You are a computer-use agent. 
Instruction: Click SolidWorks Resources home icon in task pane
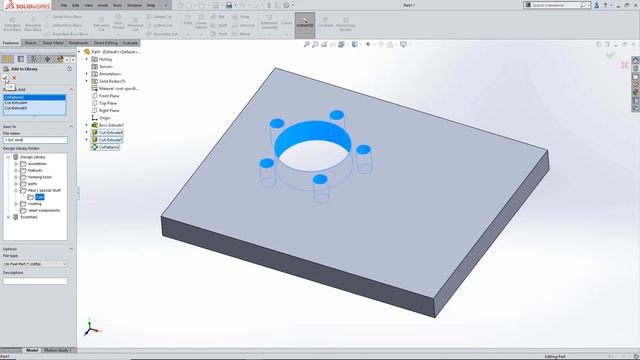click(636, 60)
